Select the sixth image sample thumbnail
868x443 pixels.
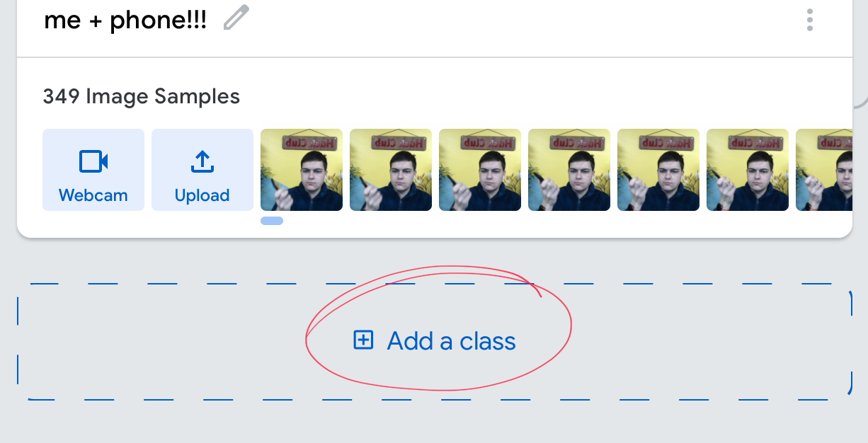(x=748, y=170)
